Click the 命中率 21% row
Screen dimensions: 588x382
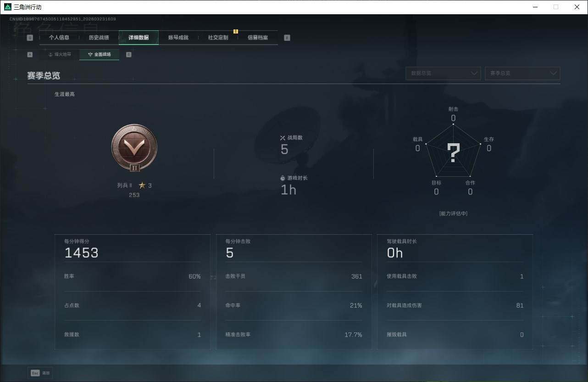(294, 305)
